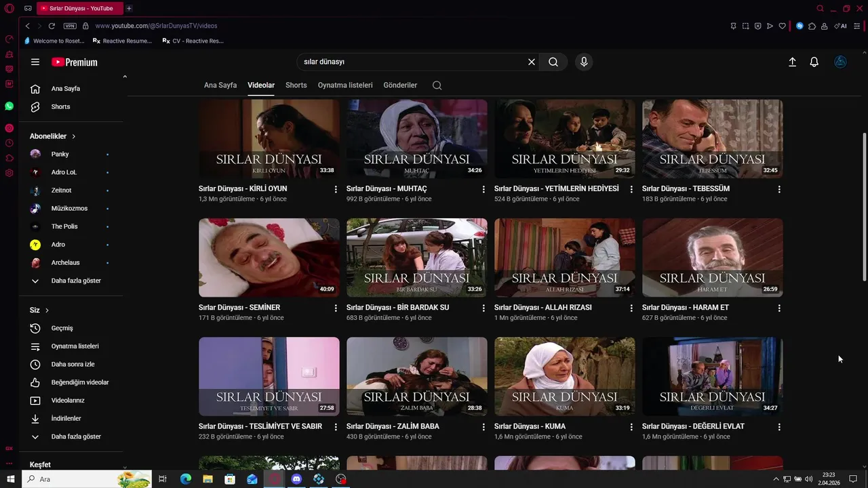Image resolution: width=868 pixels, height=488 pixels.
Task: Expand subscriptions with Daha fazla göster under Archelaus
Action: tap(71, 281)
